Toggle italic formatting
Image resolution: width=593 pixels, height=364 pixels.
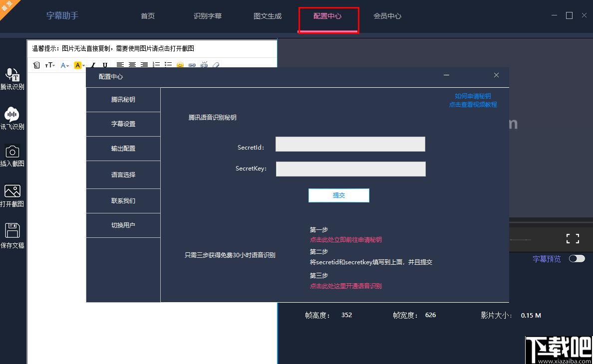[x=93, y=65]
